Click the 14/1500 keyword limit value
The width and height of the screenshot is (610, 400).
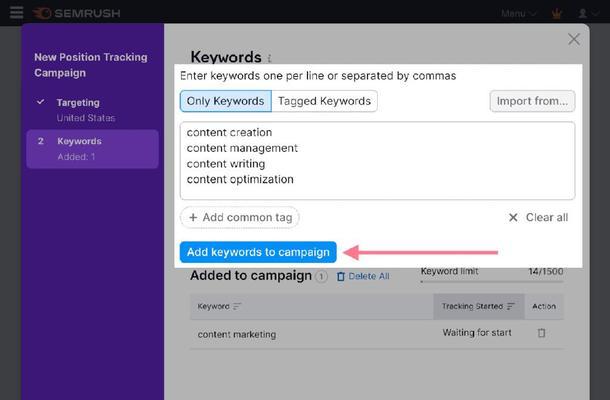click(x=545, y=272)
